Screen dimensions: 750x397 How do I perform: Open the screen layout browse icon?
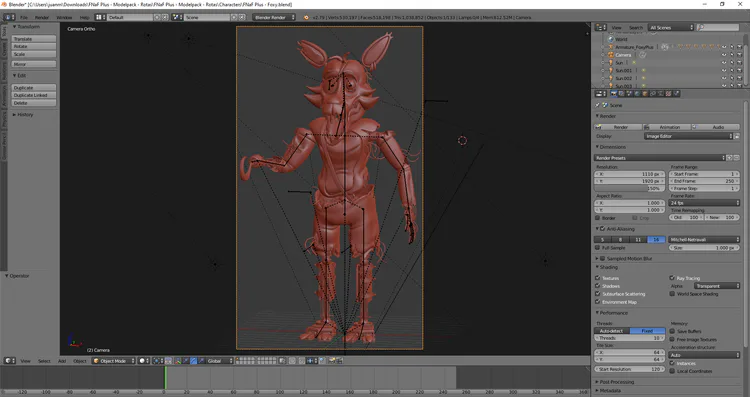point(100,17)
